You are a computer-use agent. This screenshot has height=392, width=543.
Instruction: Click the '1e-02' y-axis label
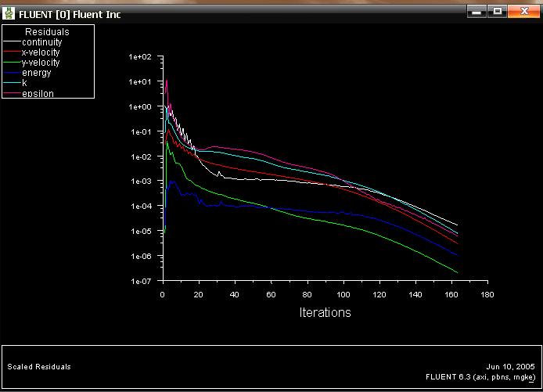tap(141, 156)
